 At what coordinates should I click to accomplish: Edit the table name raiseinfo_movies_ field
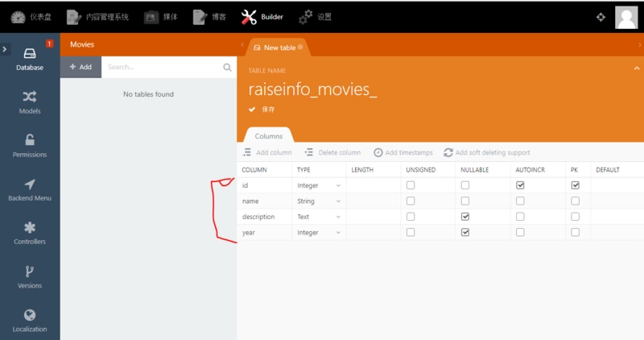[312, 89]
